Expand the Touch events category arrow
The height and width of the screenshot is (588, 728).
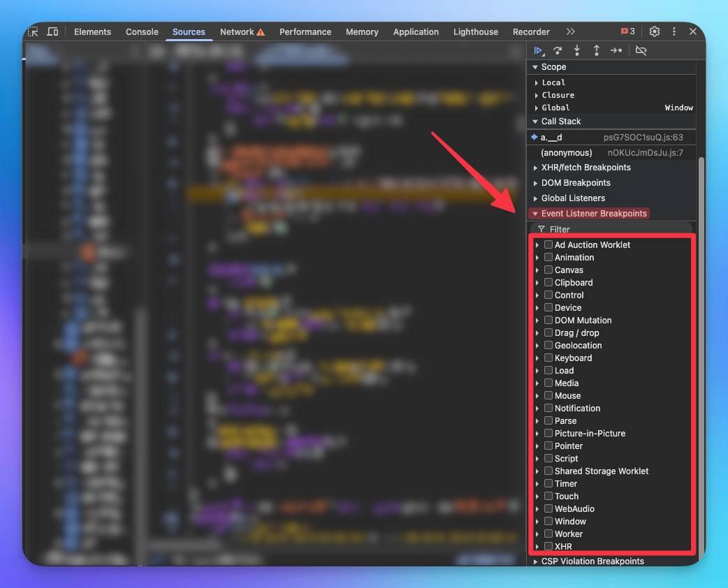[537, 496]
